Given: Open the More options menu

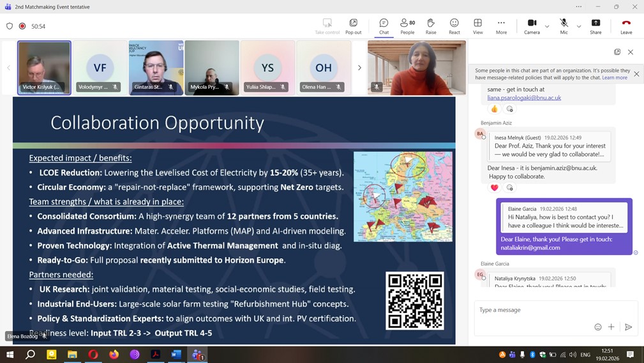Looking at the screenshot, I should click(501, 26).
